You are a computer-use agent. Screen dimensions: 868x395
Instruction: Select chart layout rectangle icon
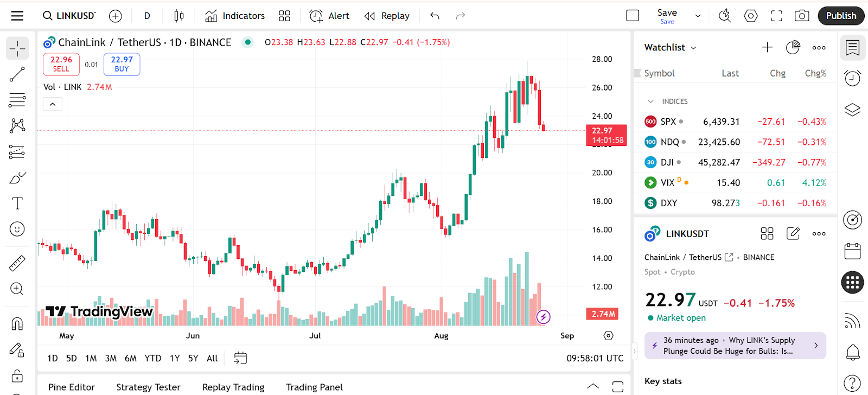[633, 16]
